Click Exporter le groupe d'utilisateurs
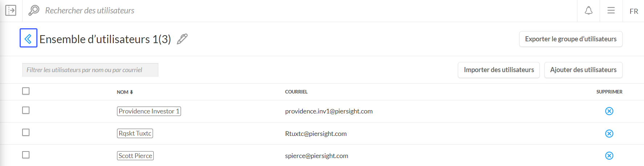The height and width of the screenshot is (166, 644). pyautogui.click(x=571, y=39)
